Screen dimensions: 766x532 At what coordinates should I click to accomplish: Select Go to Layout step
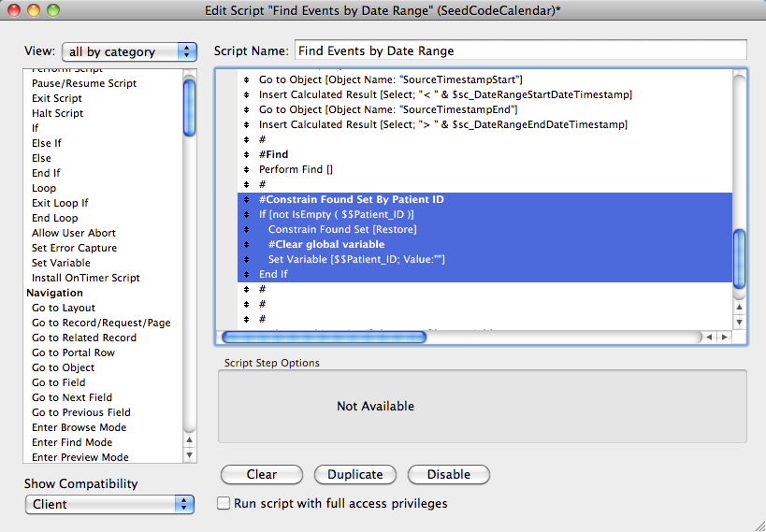point(64,308)
